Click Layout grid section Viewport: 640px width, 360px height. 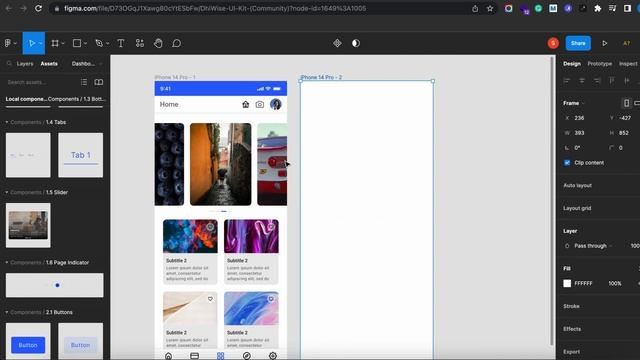[577, 208]
